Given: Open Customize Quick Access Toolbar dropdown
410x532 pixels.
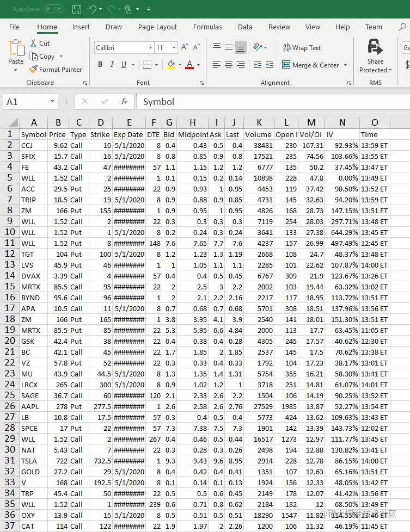Looking at the screenshot, I should click(x=149, y=9).
